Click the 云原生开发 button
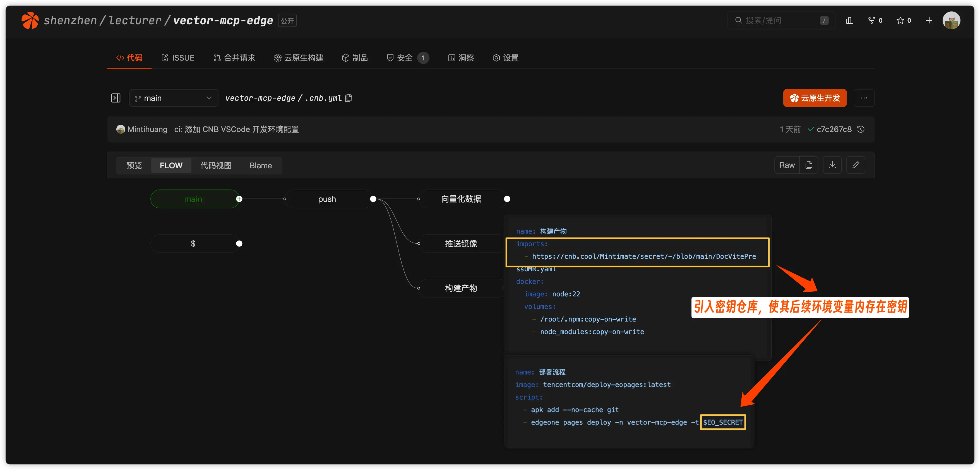The image size is (980, 470). pos(815,98)
